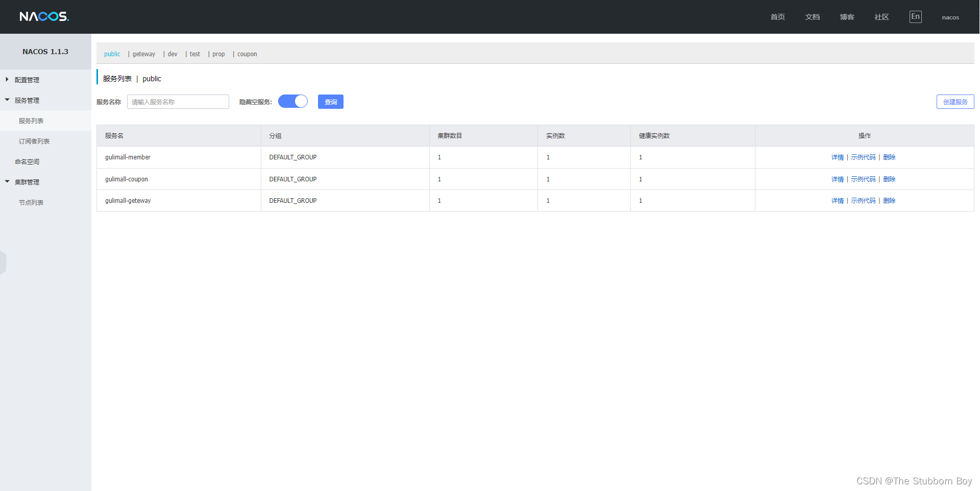Select the prop namespace tab
The width and height of the screenshot is (980, 491).
[218, 54]
